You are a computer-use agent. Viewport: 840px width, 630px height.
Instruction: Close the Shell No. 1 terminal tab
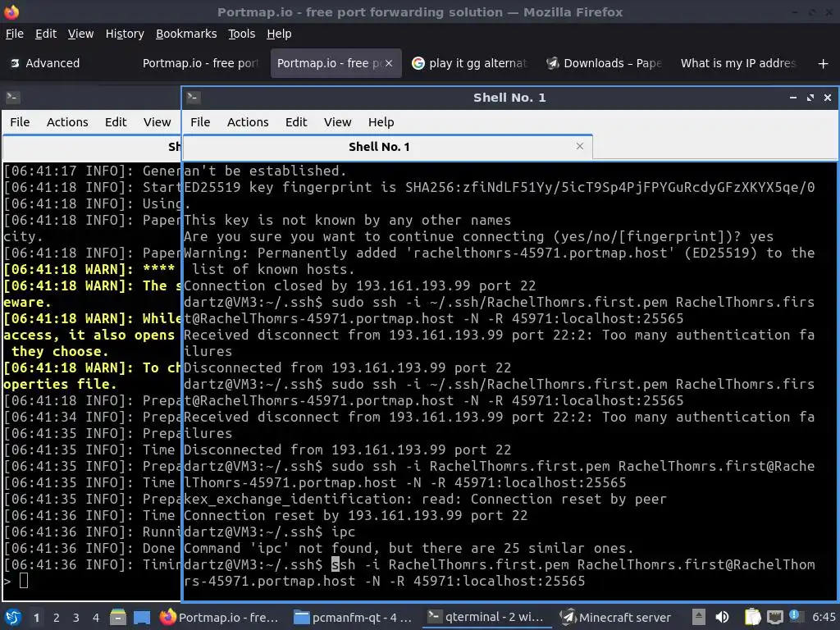(580, 146)
